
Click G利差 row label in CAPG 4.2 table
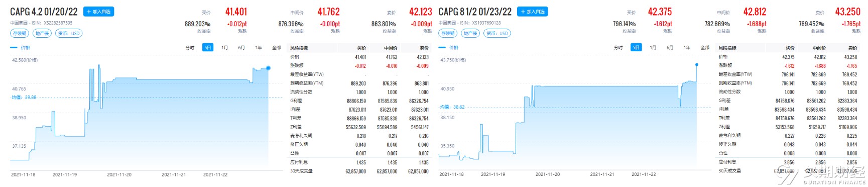(x=296, y=101)
